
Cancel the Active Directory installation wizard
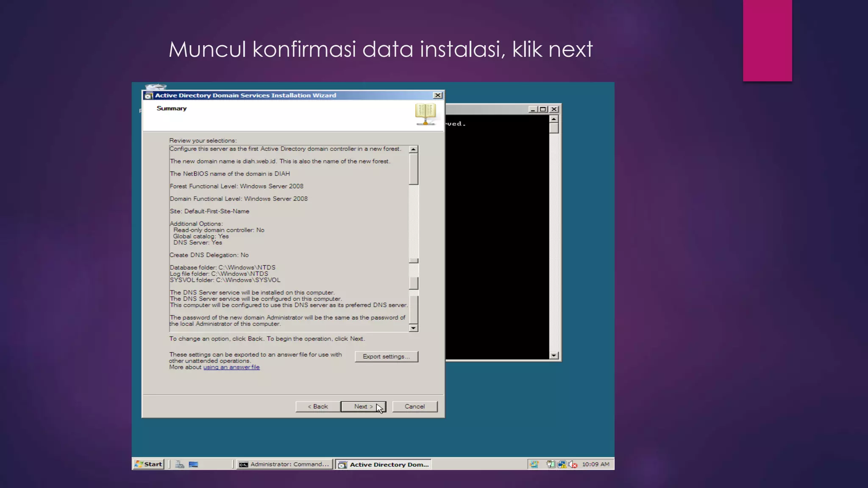[x=415, y=406]
